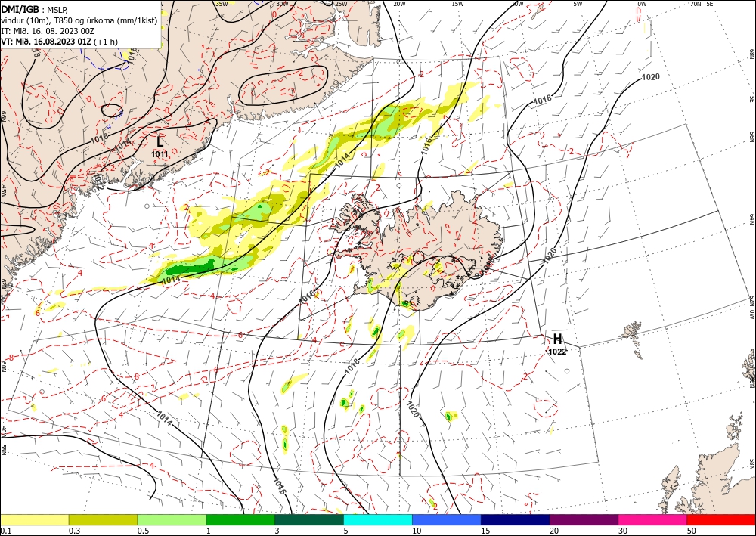Click the '64N' latitude label

tap(751, 219)
